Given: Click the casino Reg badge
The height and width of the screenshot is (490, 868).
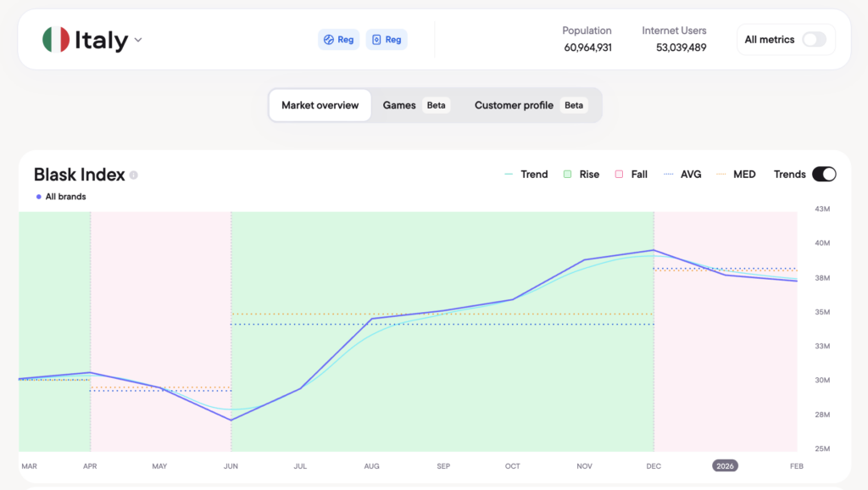Looking at the screenshot, I should [387, 39].
